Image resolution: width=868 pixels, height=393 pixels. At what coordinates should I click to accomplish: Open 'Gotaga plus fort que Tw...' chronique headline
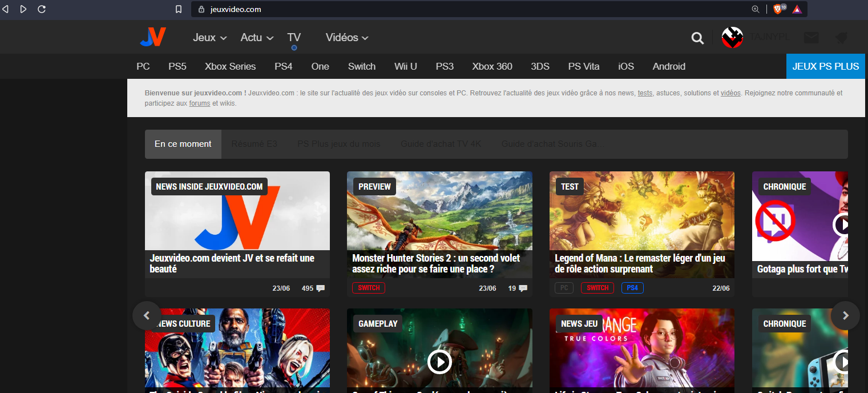tap(802, 268)
